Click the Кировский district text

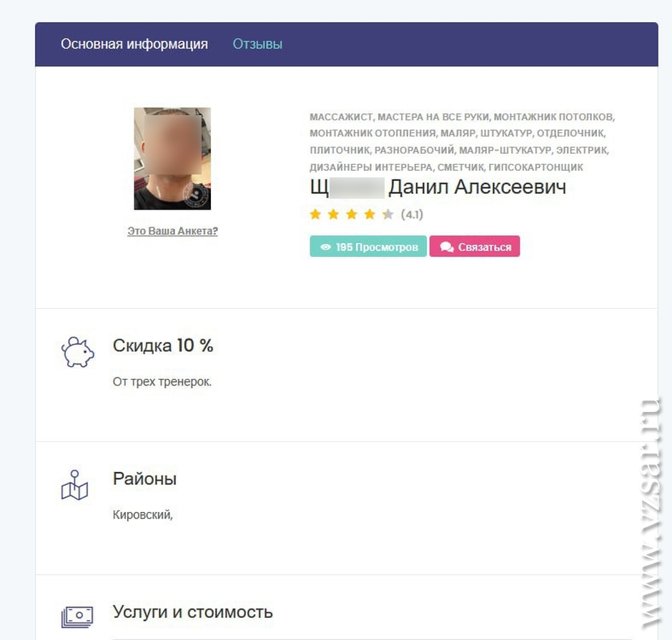coord(143,514)
